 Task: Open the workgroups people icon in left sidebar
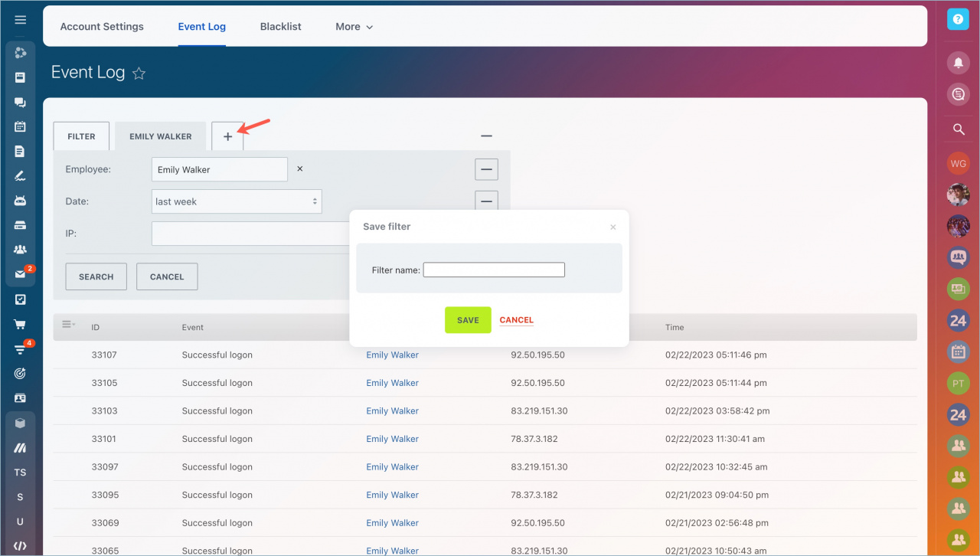[x=21, y=250]
